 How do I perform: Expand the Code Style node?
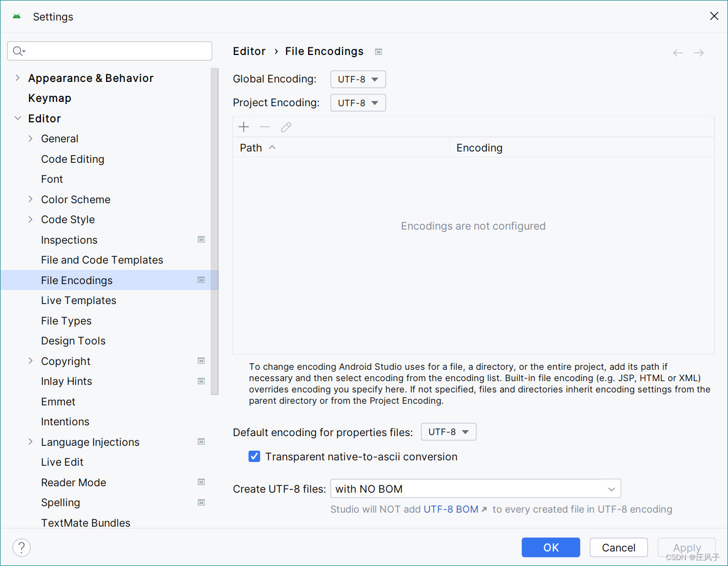tap(31, 219)
